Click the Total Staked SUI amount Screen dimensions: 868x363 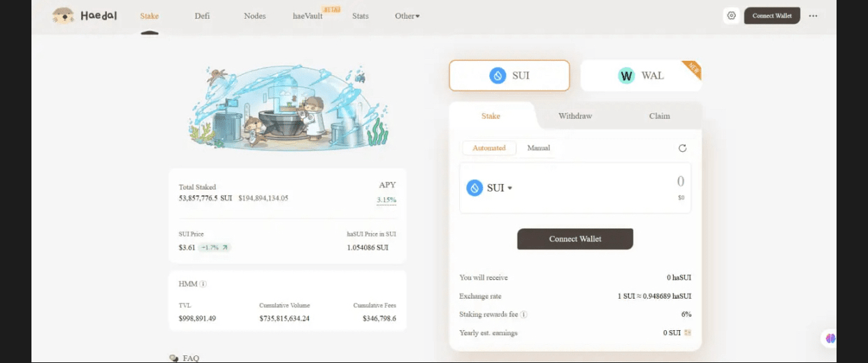[x=205, y=198]
